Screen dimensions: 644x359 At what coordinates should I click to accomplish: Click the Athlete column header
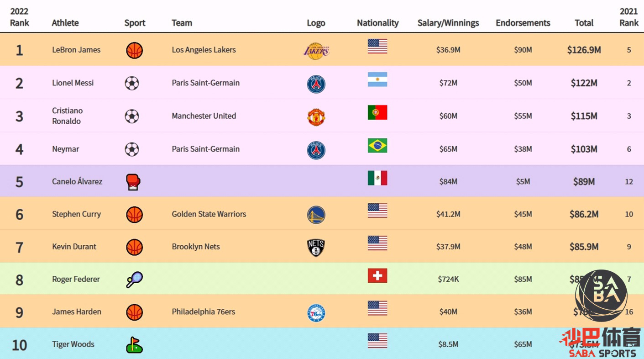click(65, 23)
